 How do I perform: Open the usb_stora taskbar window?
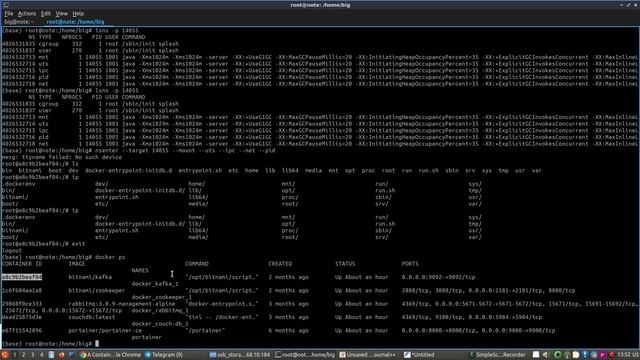240,355
